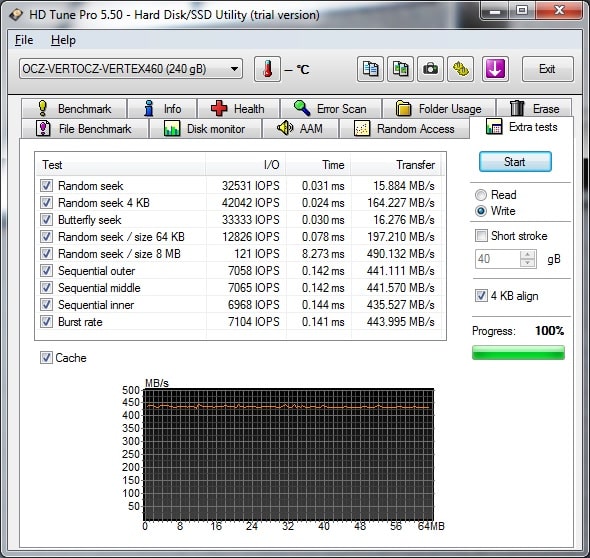Click the green progress bar
The height and width of the screenshot is (558, 590).
pos(519,353)
